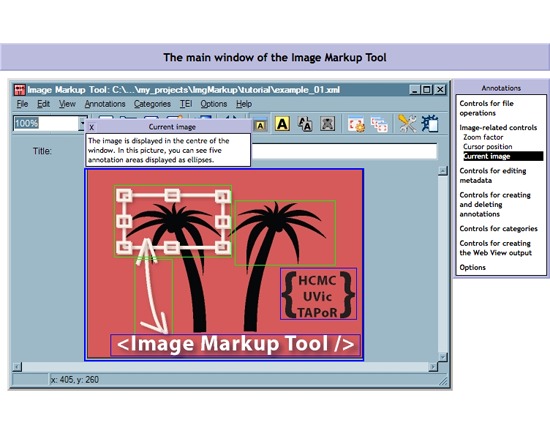Click the horizontal scrollbar left arrow
The image size is (550, 440).
point(16,367)
